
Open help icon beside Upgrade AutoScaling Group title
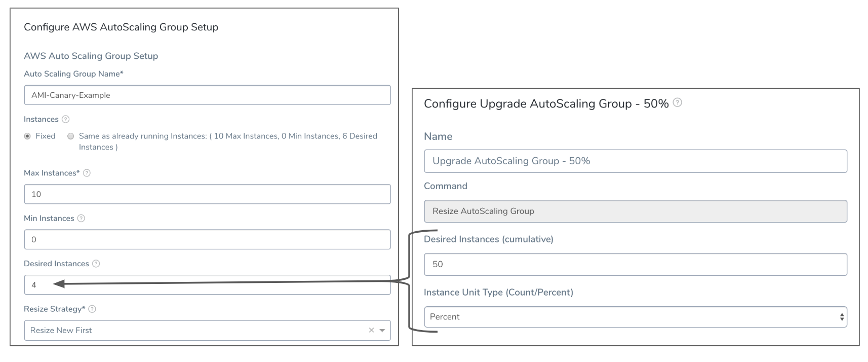point(678,102)
